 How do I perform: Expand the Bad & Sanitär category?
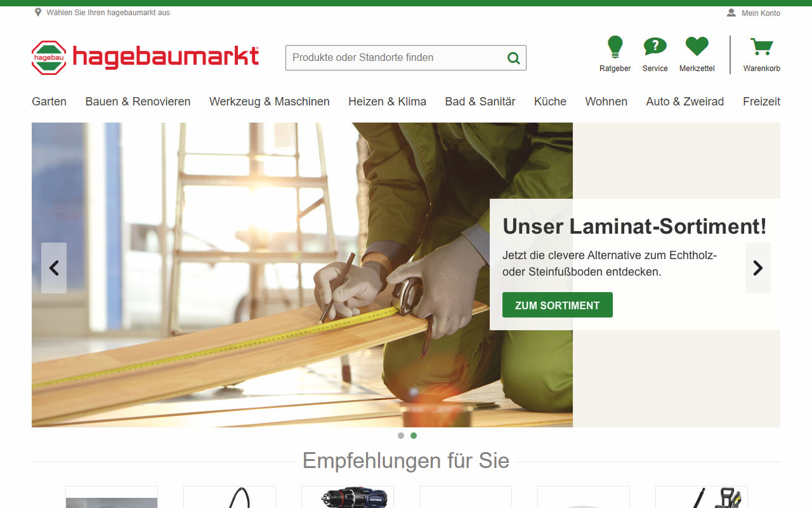480,102
